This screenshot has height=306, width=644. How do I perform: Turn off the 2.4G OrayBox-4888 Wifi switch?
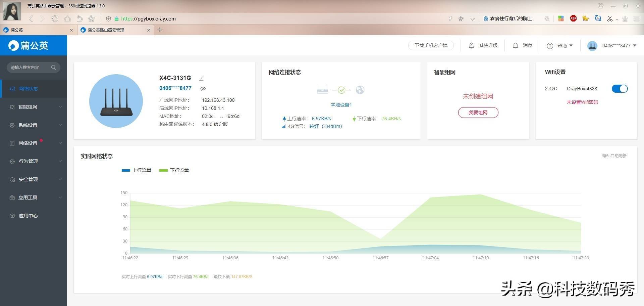620,89
